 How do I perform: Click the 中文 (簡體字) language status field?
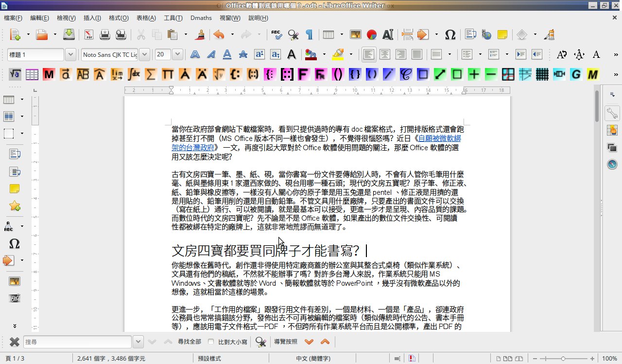pyautogui.click(x=313, y=359)
